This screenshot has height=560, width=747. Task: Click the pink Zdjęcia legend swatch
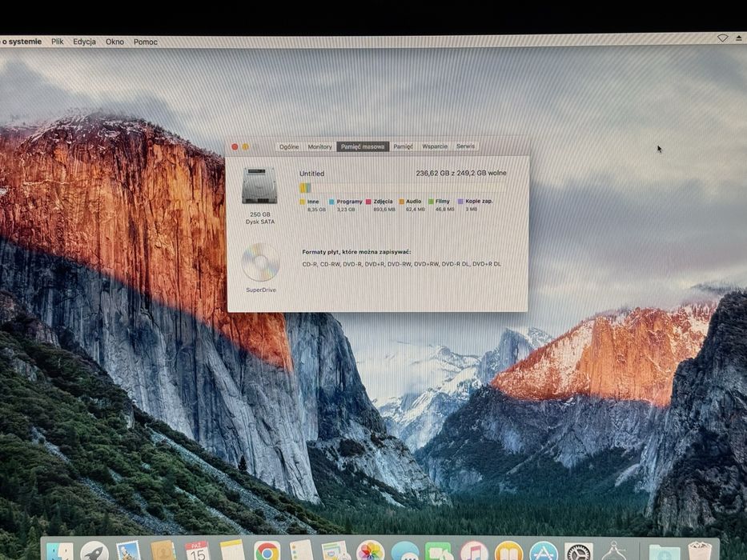pyautogui.click(x=368, y=202)
